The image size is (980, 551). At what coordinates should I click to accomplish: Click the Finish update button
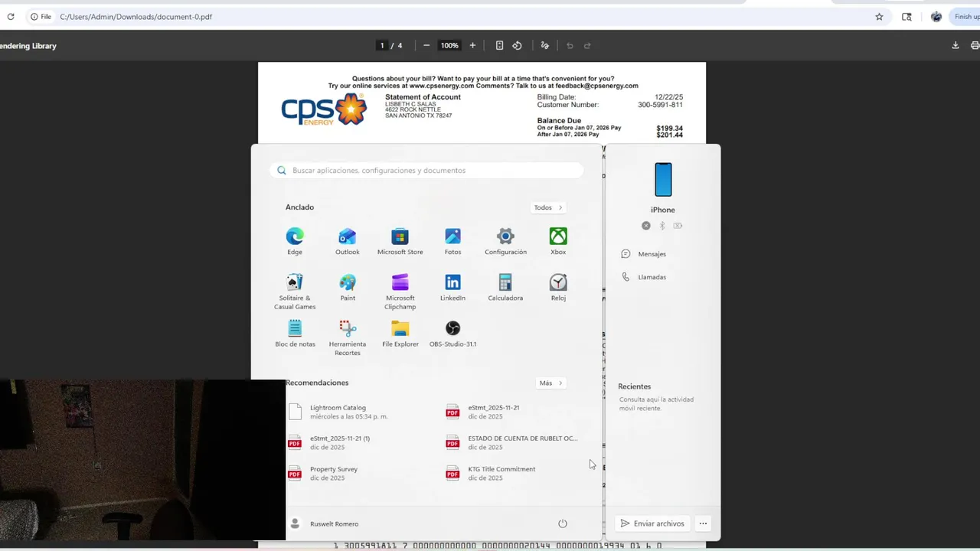[x=965, y=17]
